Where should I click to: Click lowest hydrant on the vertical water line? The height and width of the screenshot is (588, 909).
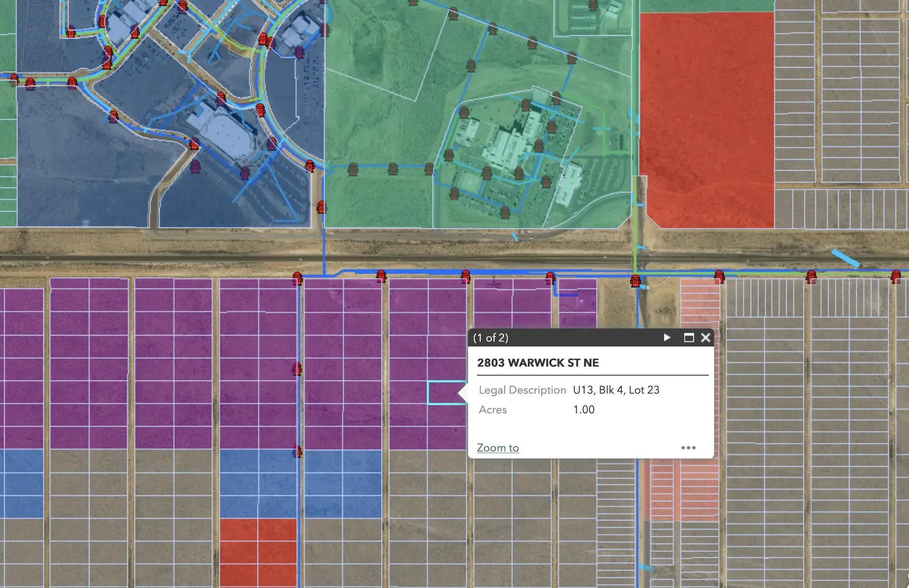pos(297,452)
